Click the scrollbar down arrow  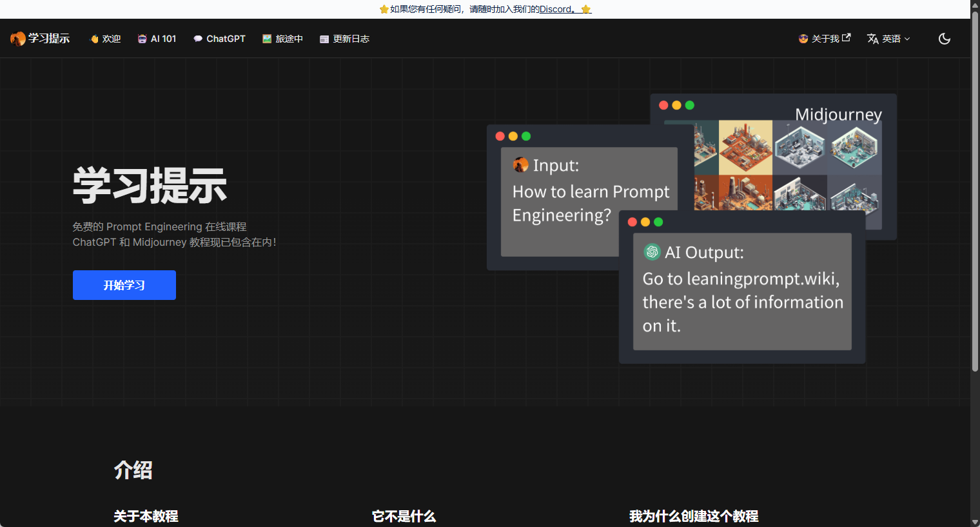[975, 522]
